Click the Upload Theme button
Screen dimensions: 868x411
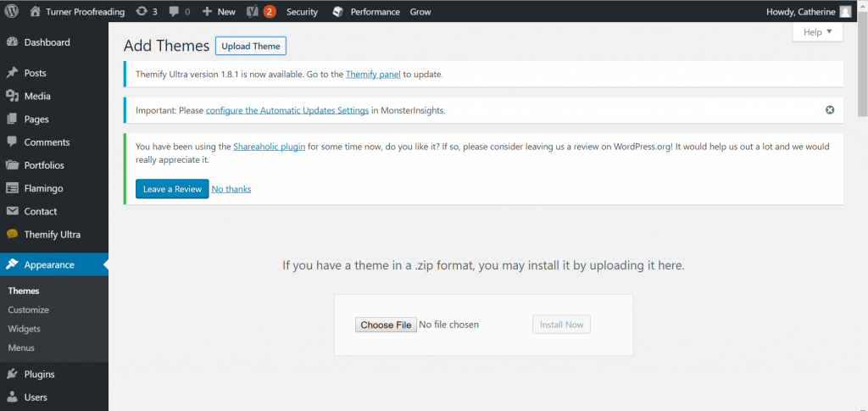coord(251,47)
